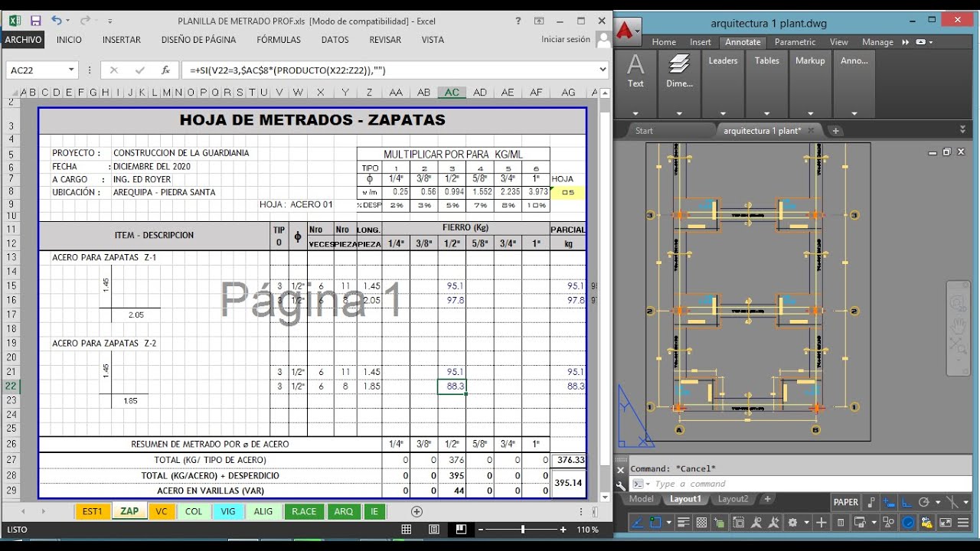Open Excel help question mark
This screenshot has width=980, height=551.
click(x=519, y=21)
